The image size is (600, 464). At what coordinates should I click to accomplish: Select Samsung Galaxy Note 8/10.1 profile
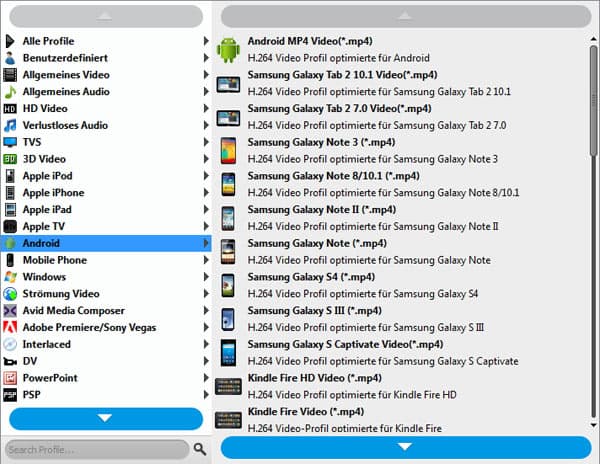[401, 184]
